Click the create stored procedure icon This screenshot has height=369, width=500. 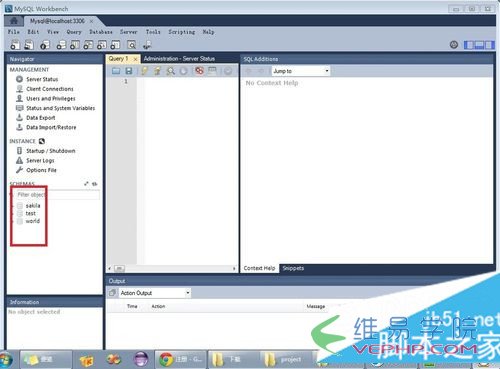pos(102,45)
